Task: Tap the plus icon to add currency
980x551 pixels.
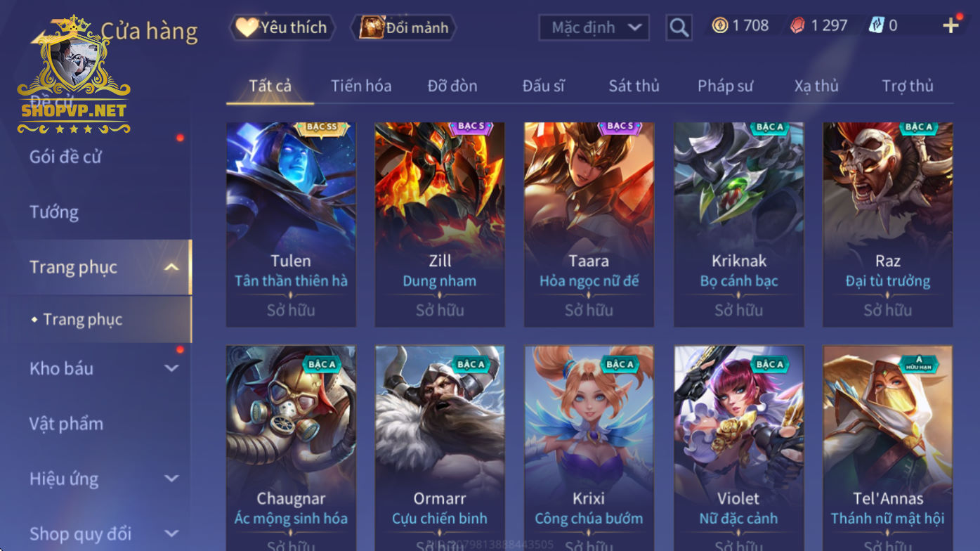Action: point(950,26)
